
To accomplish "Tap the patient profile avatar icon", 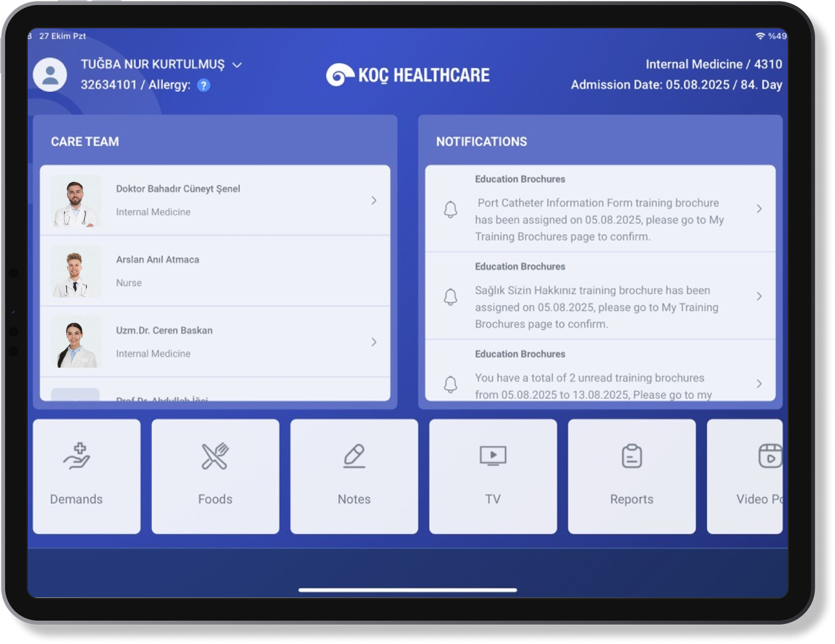I will click(x=50, y=75).
